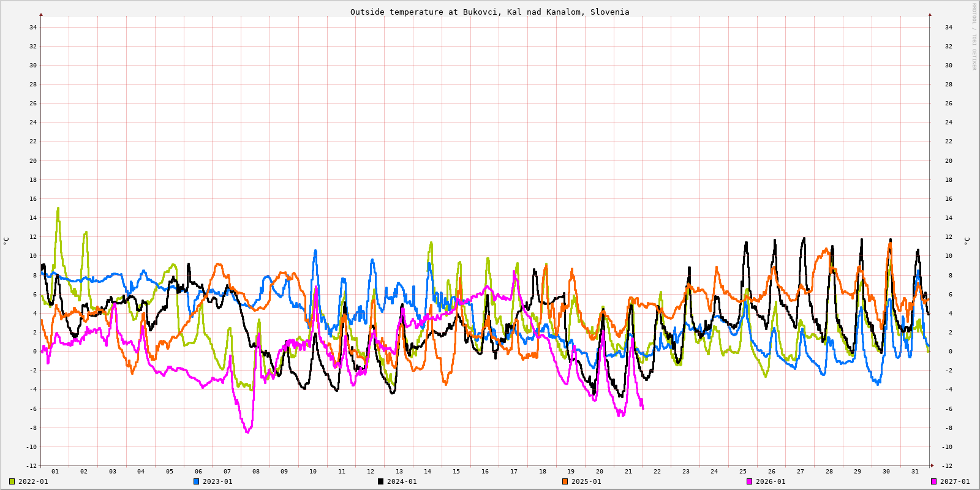Select the 2026-01 legend label
This screenshot has height=490, width=980.
tap(771, 481)
